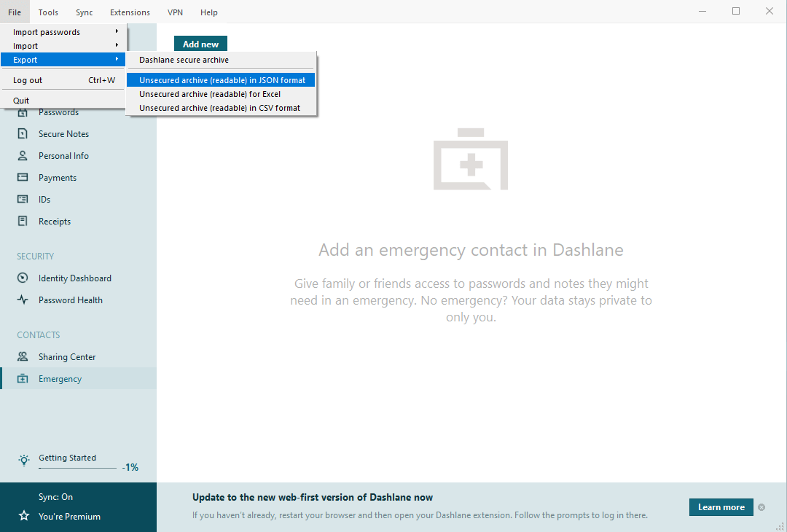Choose Log out from File menu
Viewport: 787px width, 532px height.
pos(63,80)
